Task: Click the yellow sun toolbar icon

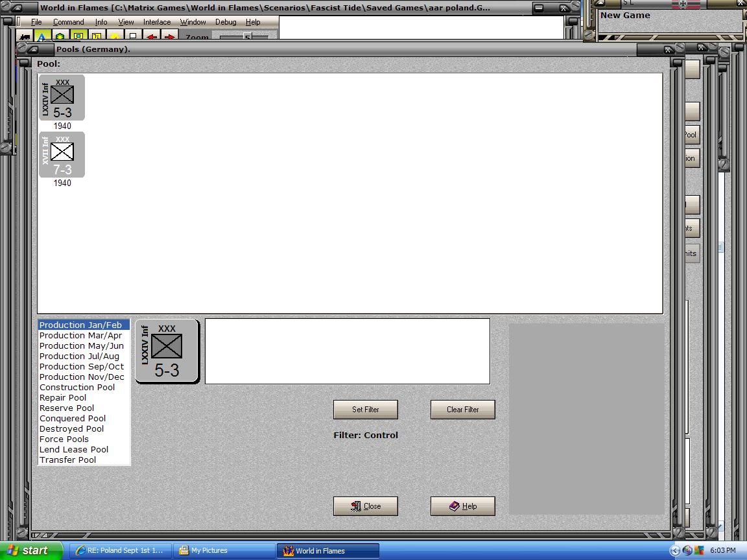Action: [x=115, y=36]
